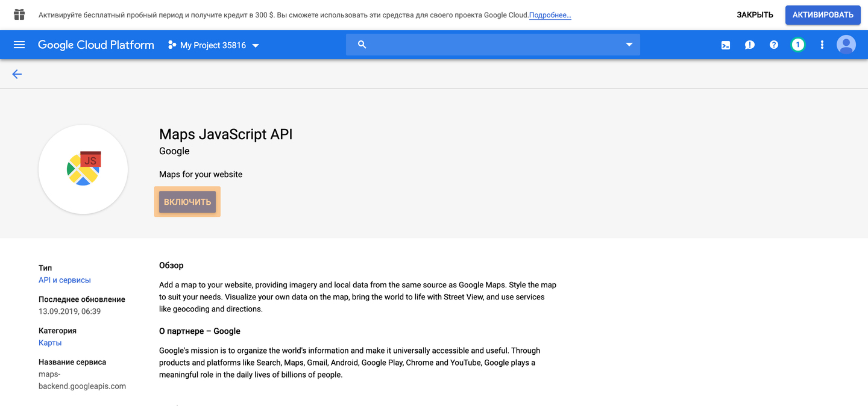This screenshot has width=868, height=406.
Task: Click the user account avatar
Action: tap(846, 45)
